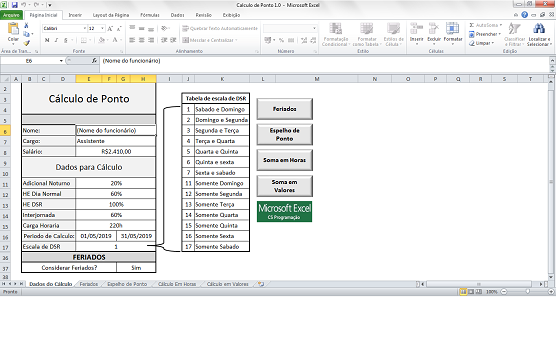Decrease font size with smaller A icon
The height and width of the screenshot is (364, 556).
(x=119, y=28)
